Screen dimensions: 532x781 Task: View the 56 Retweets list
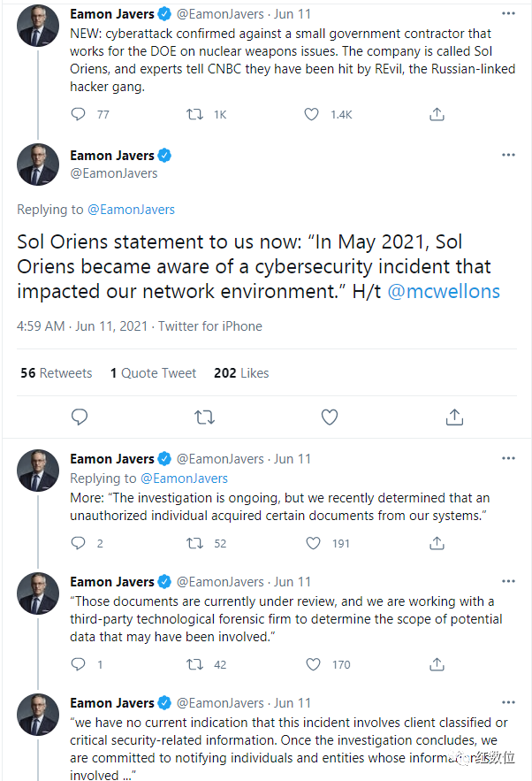[x=57, y=373]
